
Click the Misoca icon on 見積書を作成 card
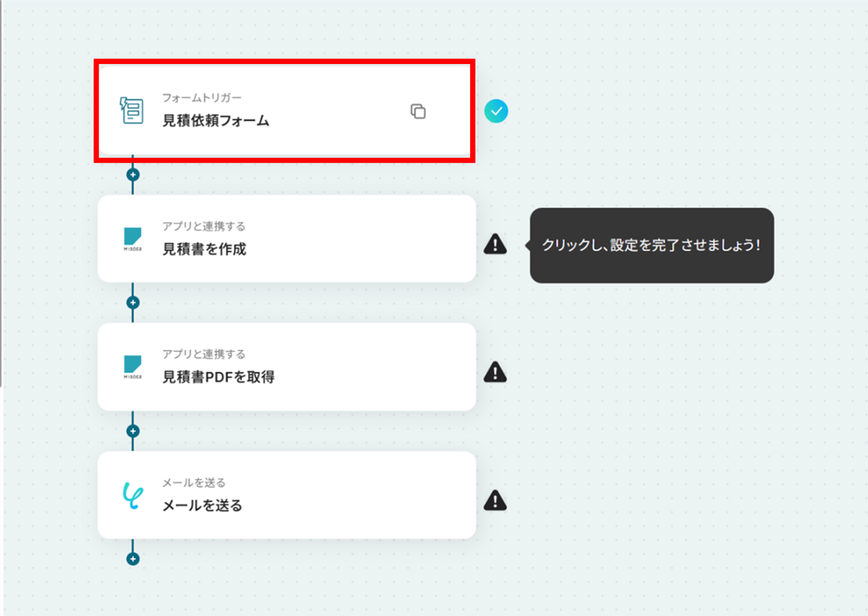[133, 239]
